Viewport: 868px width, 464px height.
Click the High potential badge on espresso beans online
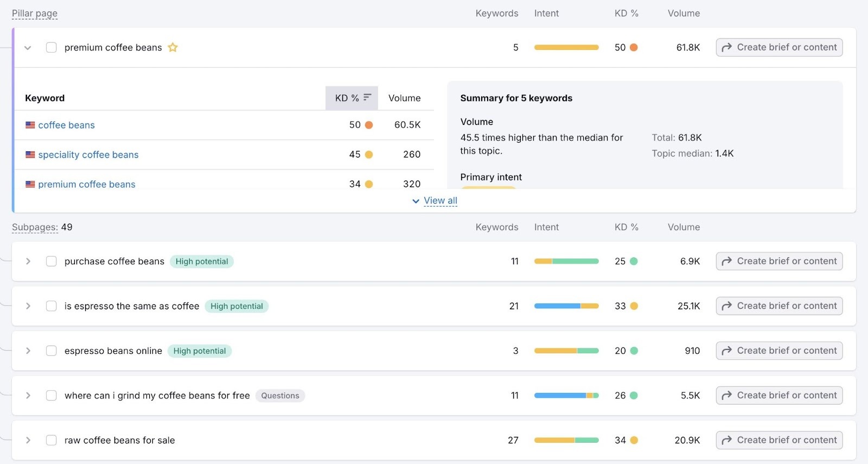click(199, 351)
